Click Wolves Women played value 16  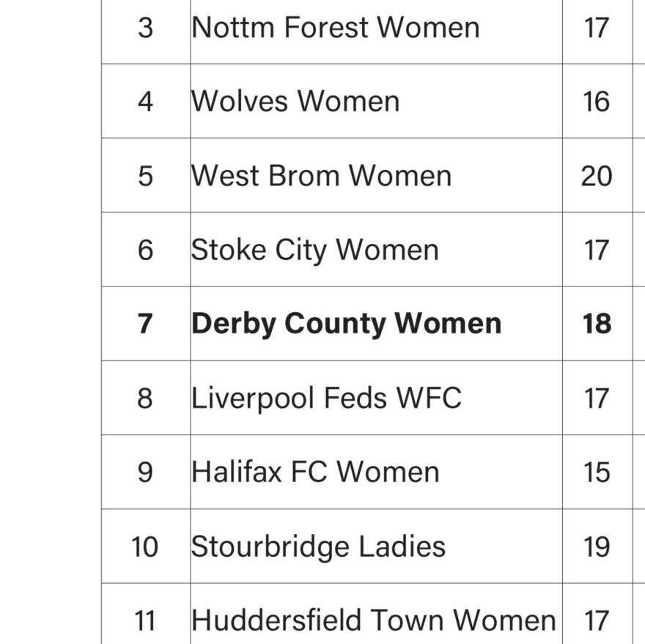(597, 102)
